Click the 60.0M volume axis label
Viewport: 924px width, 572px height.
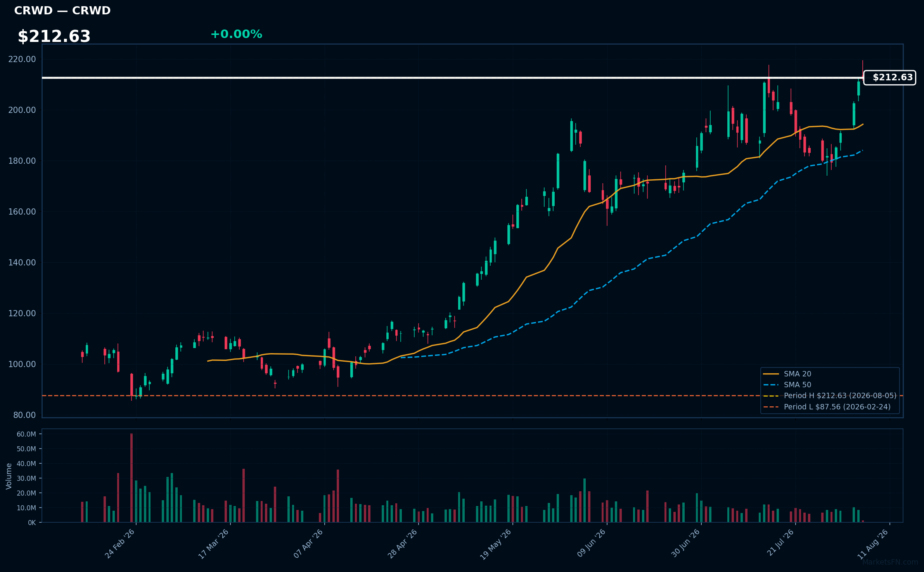[26, 434]
